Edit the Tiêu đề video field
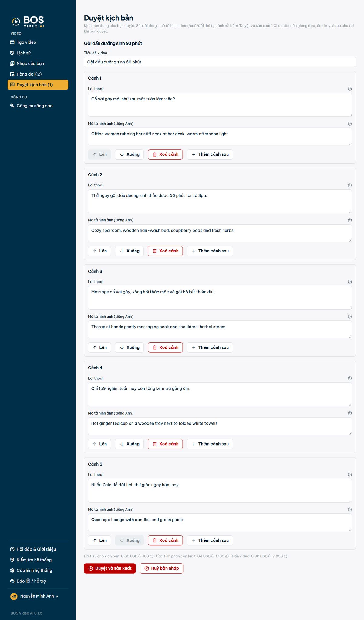This screenshot has width=364, height=620. point(220,62)
